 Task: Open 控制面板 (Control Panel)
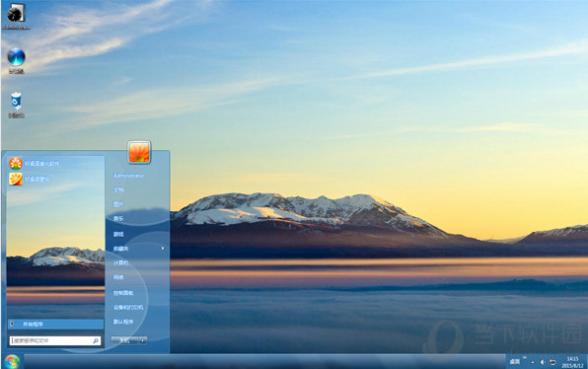123,292
